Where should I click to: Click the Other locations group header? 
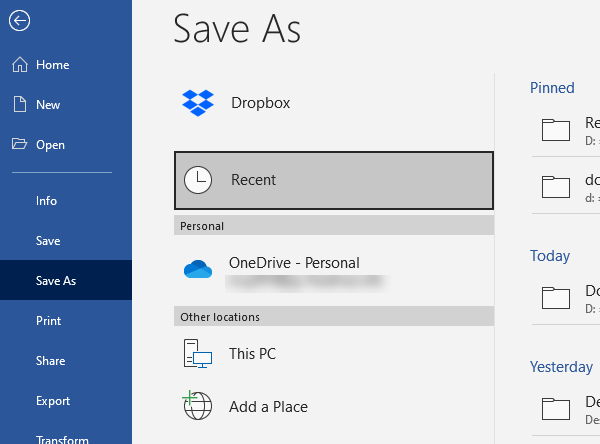[x=334, y=317]
